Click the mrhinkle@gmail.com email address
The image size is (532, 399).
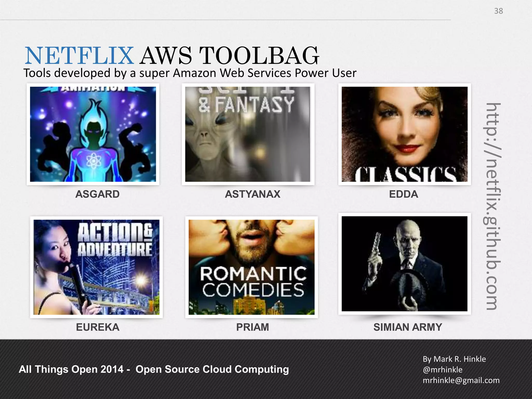[461, 381]
